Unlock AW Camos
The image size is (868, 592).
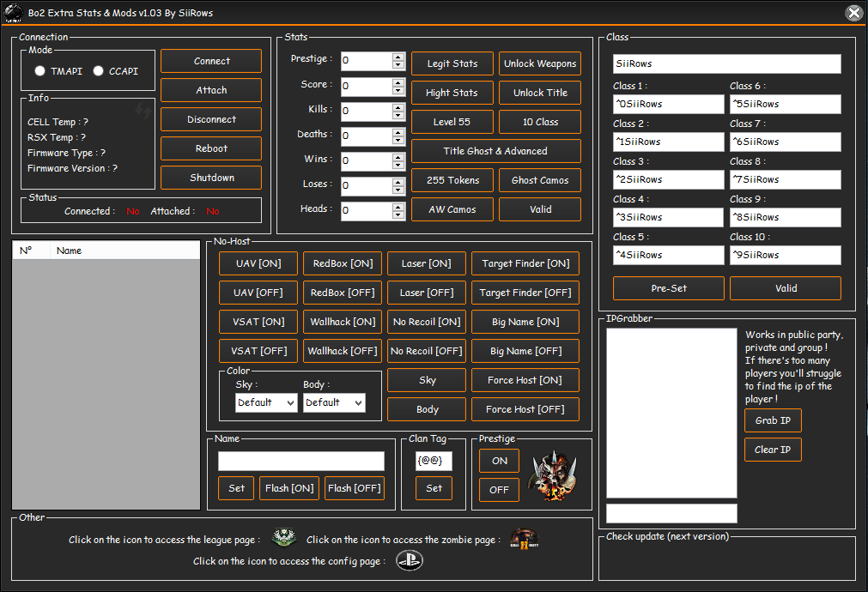click(x=452, y=209)
